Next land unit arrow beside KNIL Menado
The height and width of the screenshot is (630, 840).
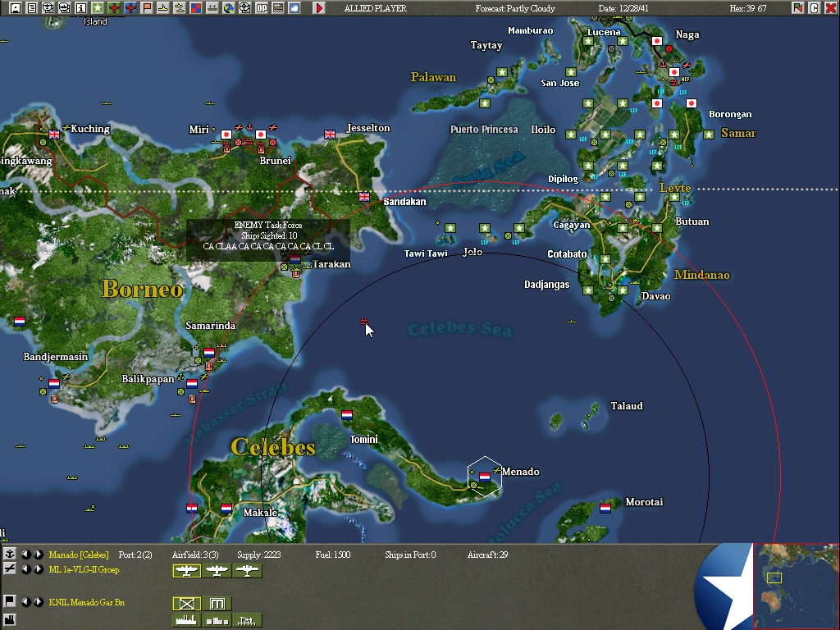coord(39,601)
